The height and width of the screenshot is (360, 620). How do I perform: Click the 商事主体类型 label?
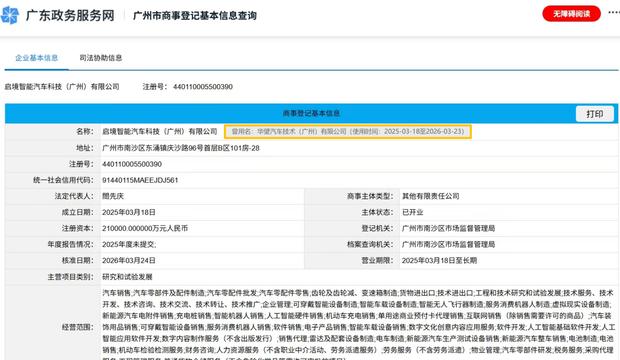click(x=370, y=196)
